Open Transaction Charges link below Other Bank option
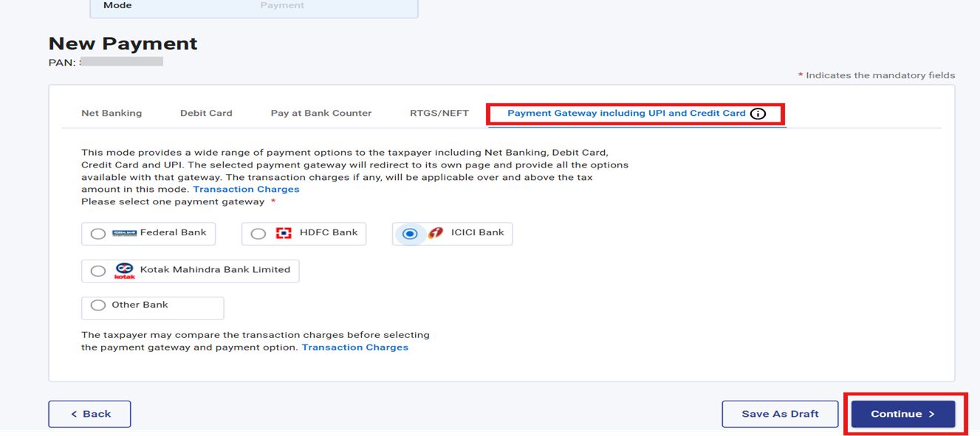 click(354, 347)
